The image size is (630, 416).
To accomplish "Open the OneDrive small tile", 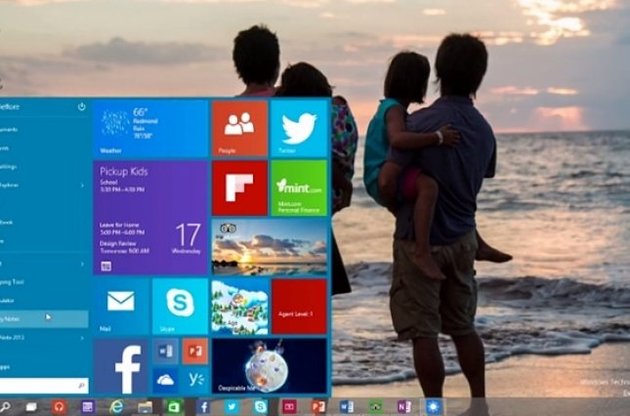I will (166, 380).
